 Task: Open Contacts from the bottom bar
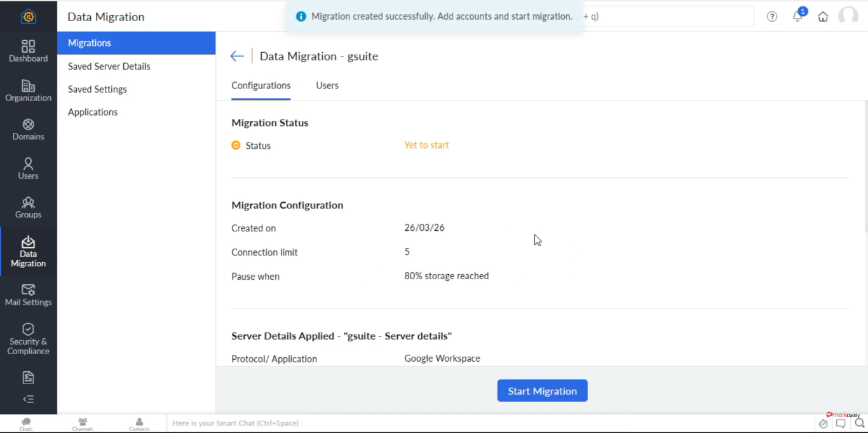[x=139, y=423]
